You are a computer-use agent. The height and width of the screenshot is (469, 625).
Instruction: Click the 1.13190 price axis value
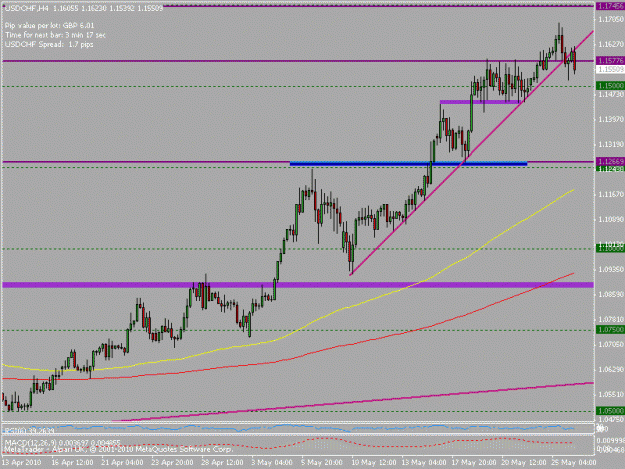pos(611,144)
